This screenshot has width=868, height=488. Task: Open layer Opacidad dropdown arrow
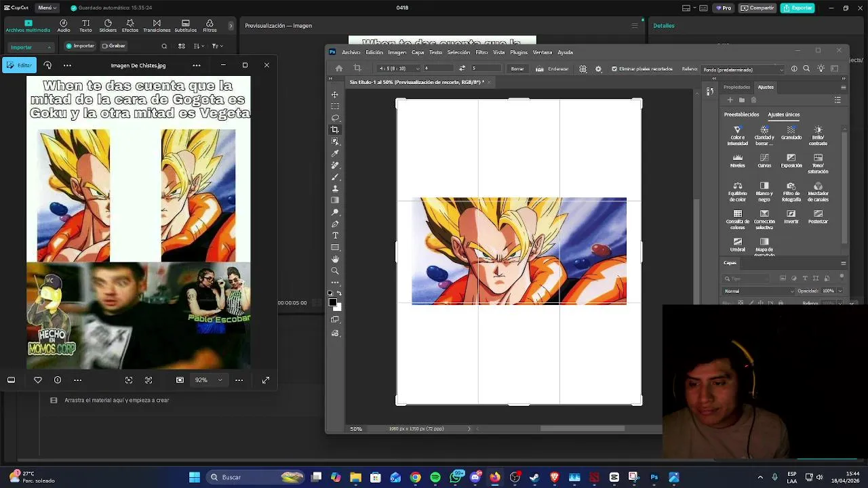(840, 291)
